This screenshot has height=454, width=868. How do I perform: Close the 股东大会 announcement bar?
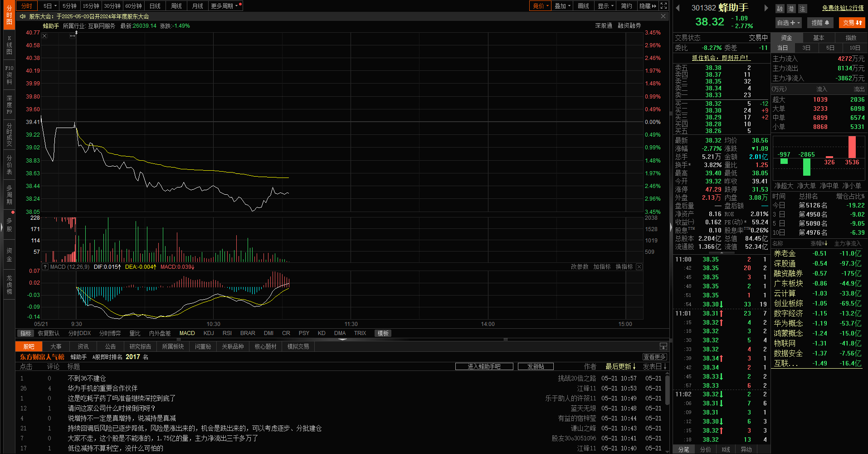pos(663,16)
